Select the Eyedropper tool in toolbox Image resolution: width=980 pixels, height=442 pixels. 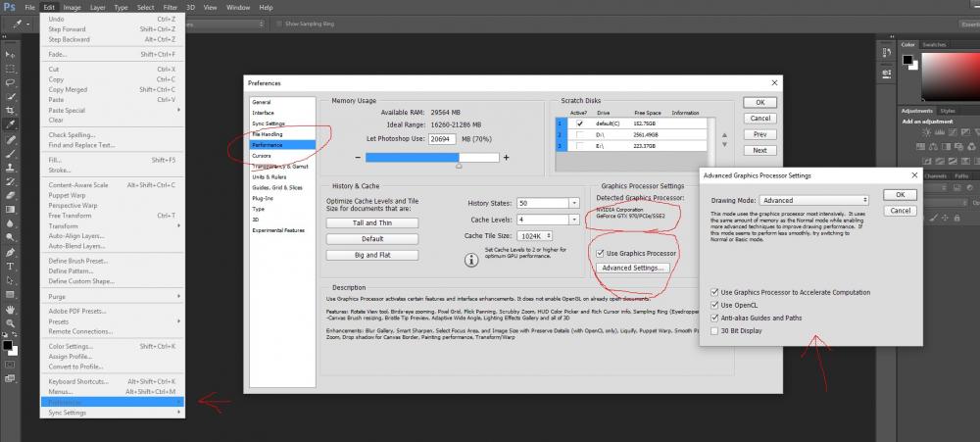tap(10, 124)
